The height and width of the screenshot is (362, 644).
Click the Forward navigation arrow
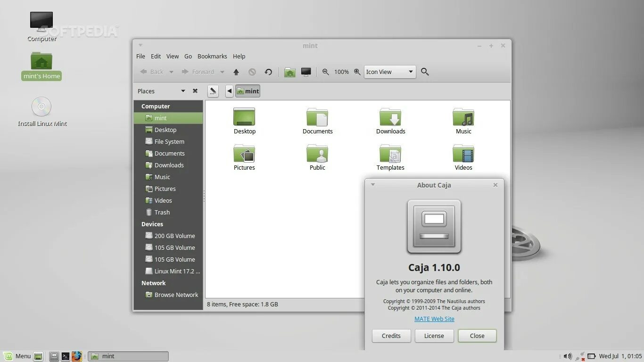[x=198, y=72]
